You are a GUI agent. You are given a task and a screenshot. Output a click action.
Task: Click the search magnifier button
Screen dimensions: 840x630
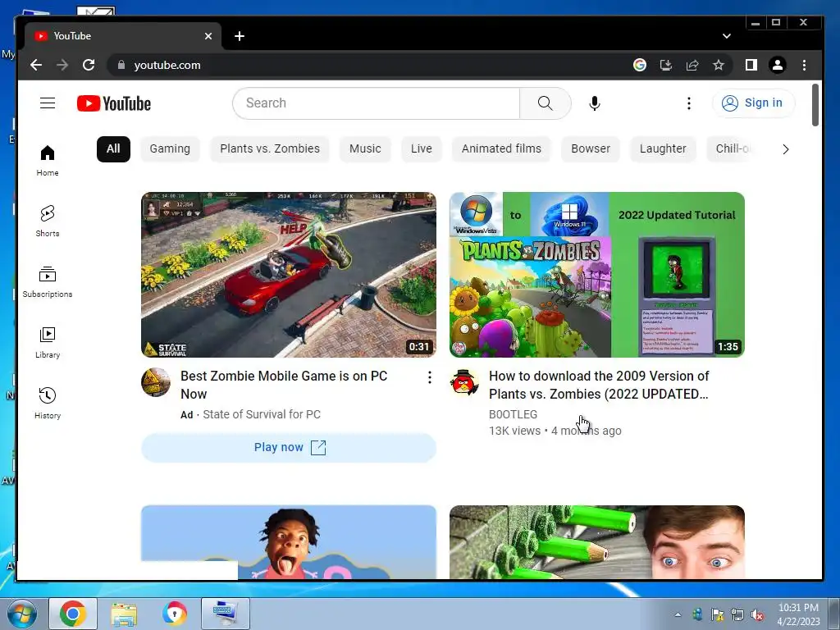[x=545, y=103]
